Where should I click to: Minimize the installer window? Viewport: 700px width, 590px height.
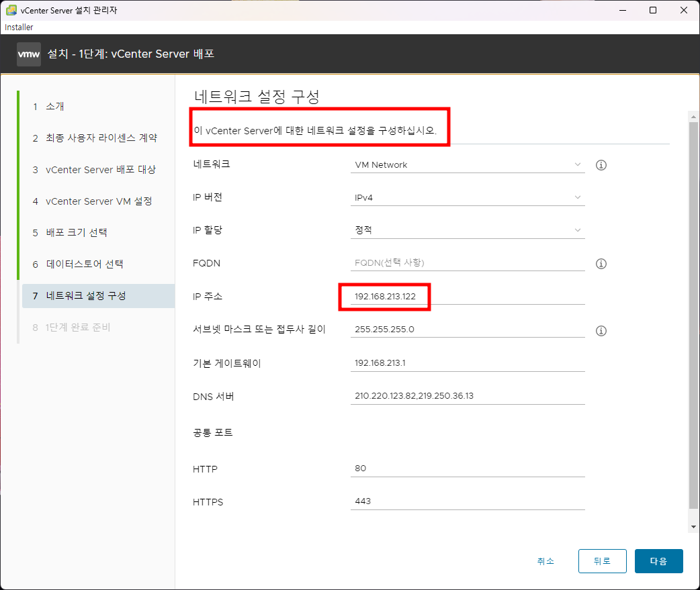pos(623,10)
